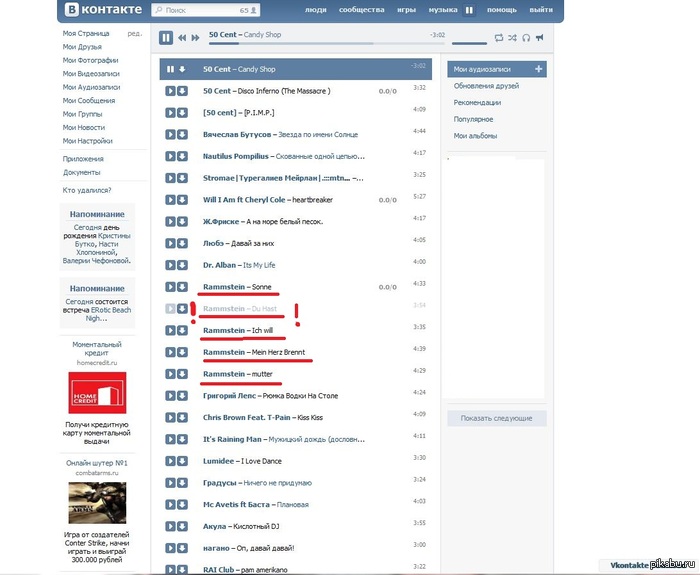This screenshot has height=575, width=700.
Task: Play [50 cent] – [P.I.M.P.]
Action: pos(170,112)
